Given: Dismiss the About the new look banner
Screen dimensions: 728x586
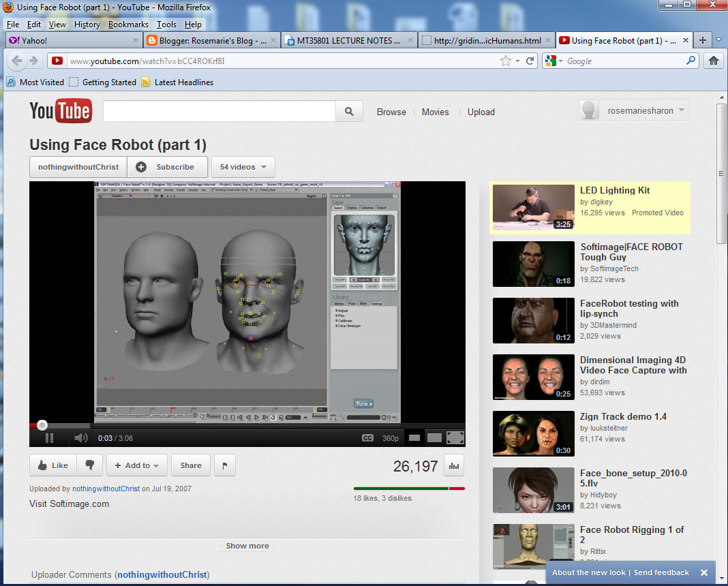Looking at the screenshot, I should point(704,572).
